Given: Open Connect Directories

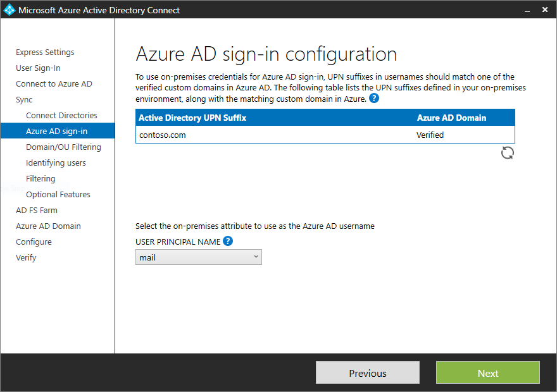Looking at the screenshot, I should 61,115.
